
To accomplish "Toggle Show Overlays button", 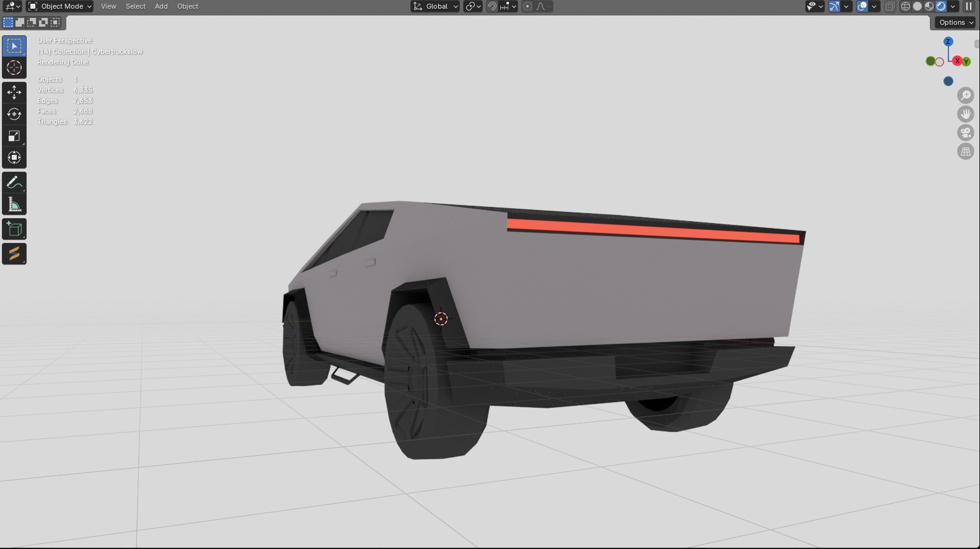I will pyautogui.click(x=862, y=6).
